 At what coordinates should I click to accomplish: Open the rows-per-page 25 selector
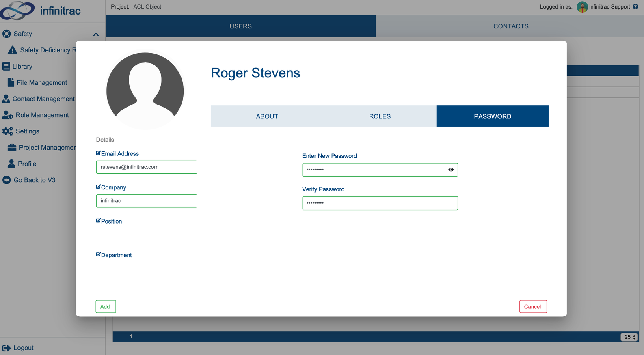[x=629, y=337]
